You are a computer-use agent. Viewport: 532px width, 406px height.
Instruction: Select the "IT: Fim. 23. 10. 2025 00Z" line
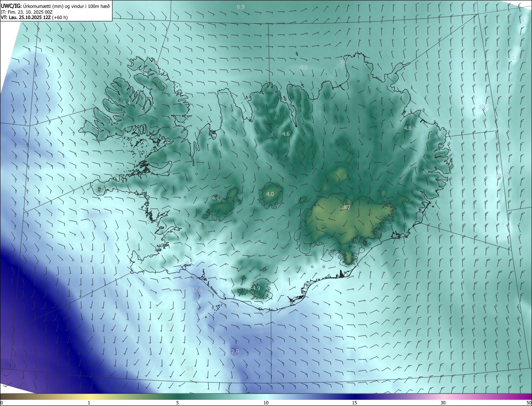27,12
